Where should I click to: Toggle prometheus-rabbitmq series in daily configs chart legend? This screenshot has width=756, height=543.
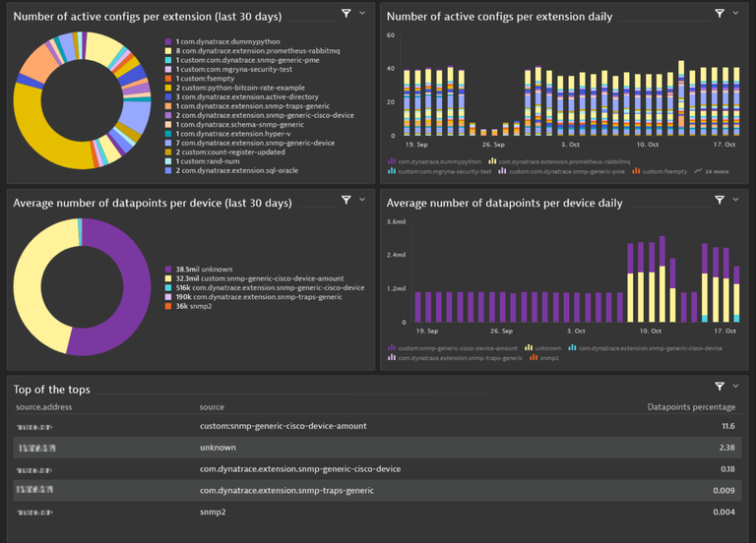559,161
